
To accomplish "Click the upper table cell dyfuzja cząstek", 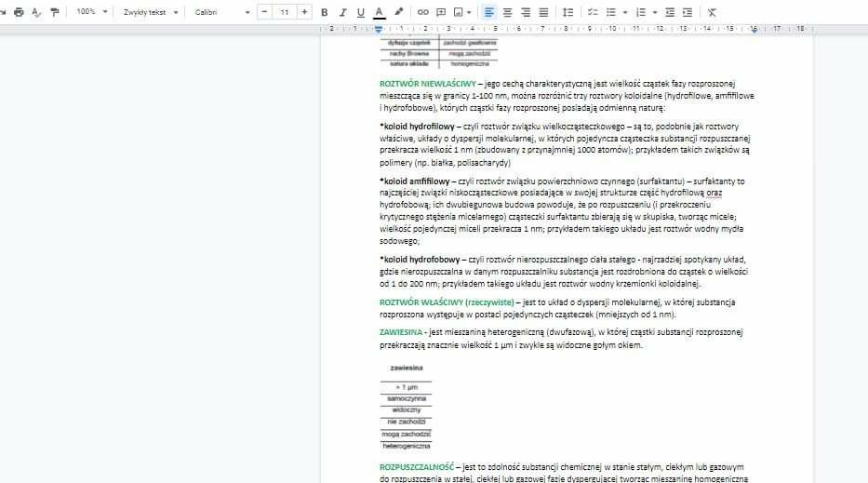I will [409, 43].
